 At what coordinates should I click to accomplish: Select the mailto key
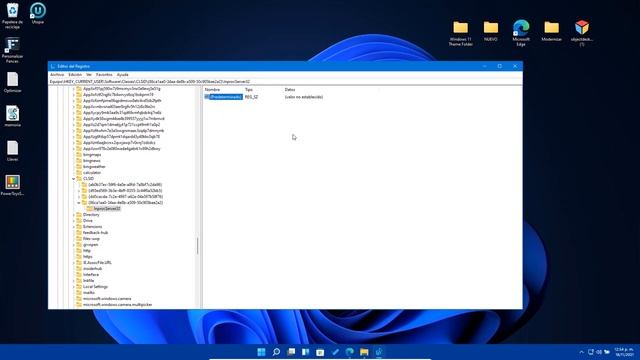89,293
